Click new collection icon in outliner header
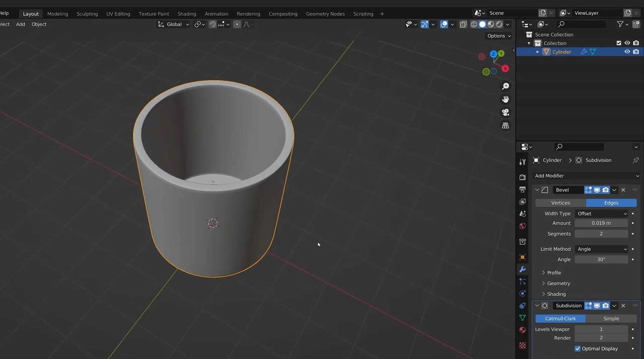This screenshot has width=644, height=359. [635, 24]
